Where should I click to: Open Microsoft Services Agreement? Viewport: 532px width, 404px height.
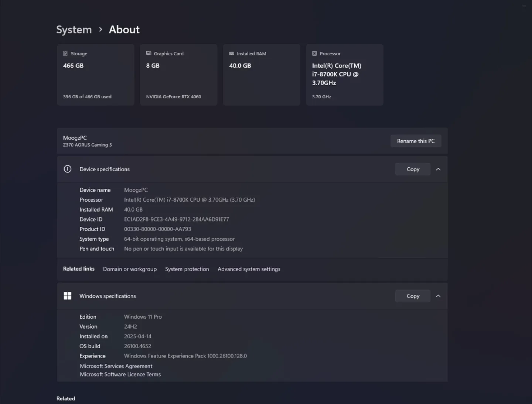(x=116, y=366)
